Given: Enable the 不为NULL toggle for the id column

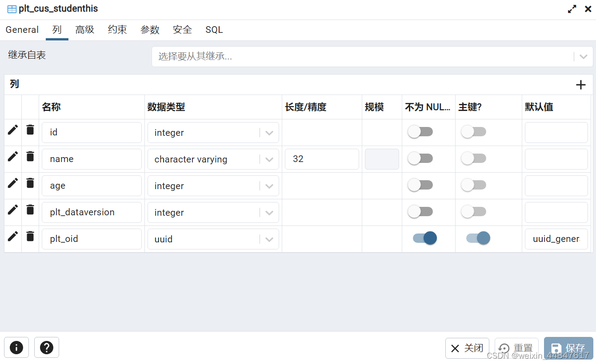Looking at the screenshot, I should point(420,131).
